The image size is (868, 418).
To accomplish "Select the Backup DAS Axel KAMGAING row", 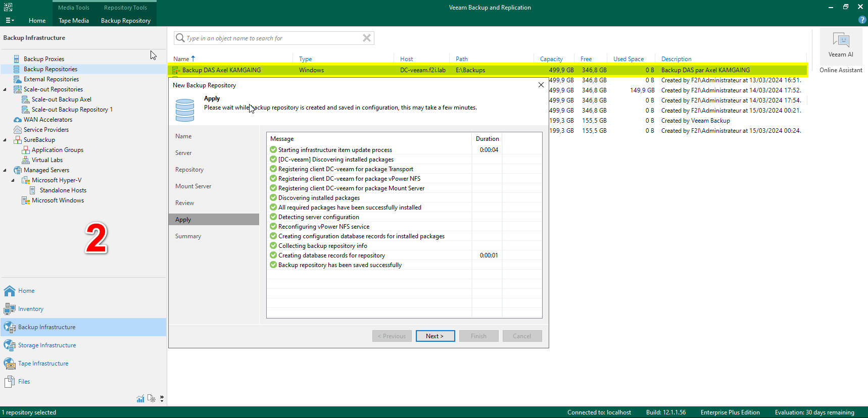I will 487,70.
